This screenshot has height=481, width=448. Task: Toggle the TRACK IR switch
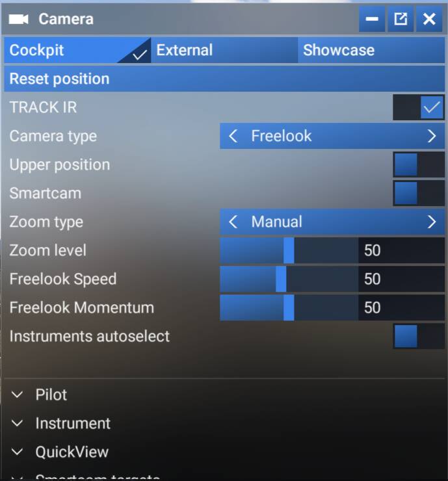click(x=419, y=107)
